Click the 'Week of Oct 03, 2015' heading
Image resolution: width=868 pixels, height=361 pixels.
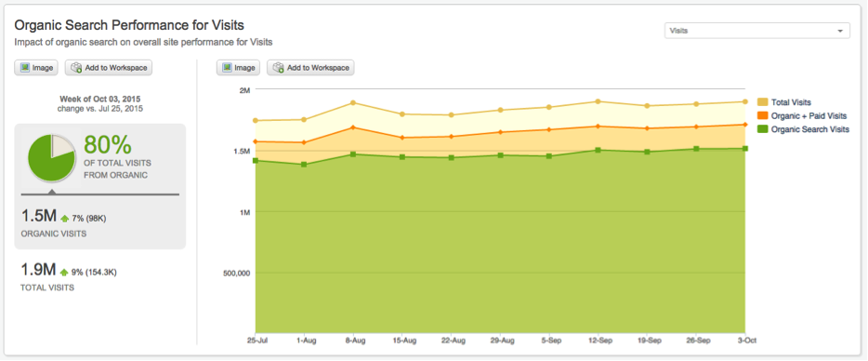coord(99,99)
